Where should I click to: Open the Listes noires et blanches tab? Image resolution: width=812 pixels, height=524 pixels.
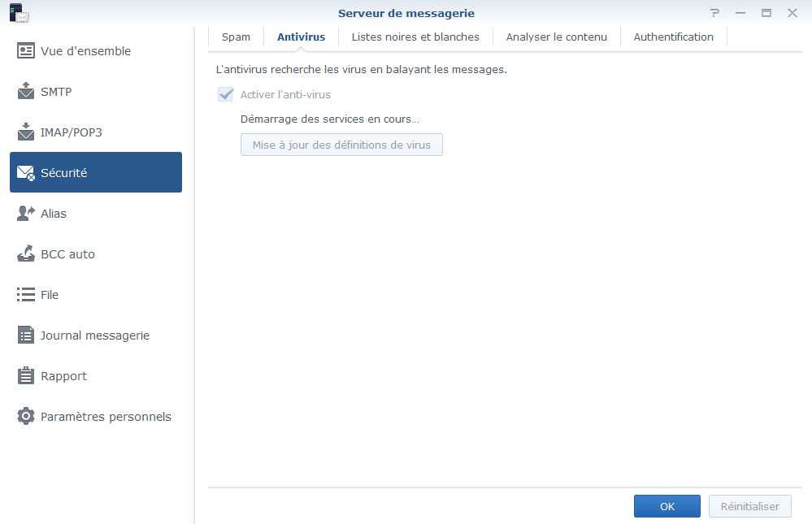(x=415, y=37)
